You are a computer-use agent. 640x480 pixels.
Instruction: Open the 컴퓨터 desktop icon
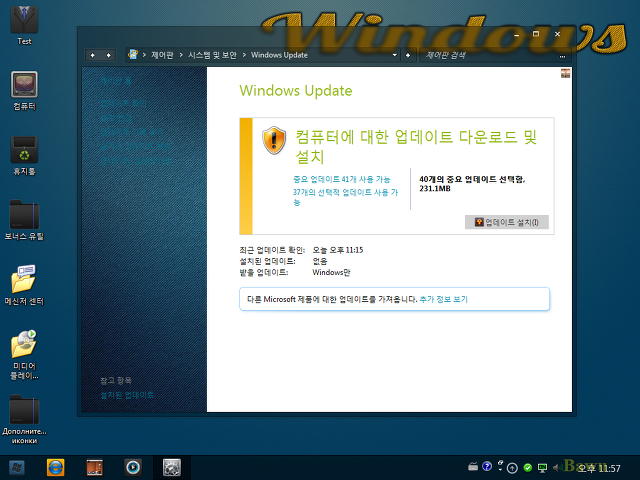[24, 91]
